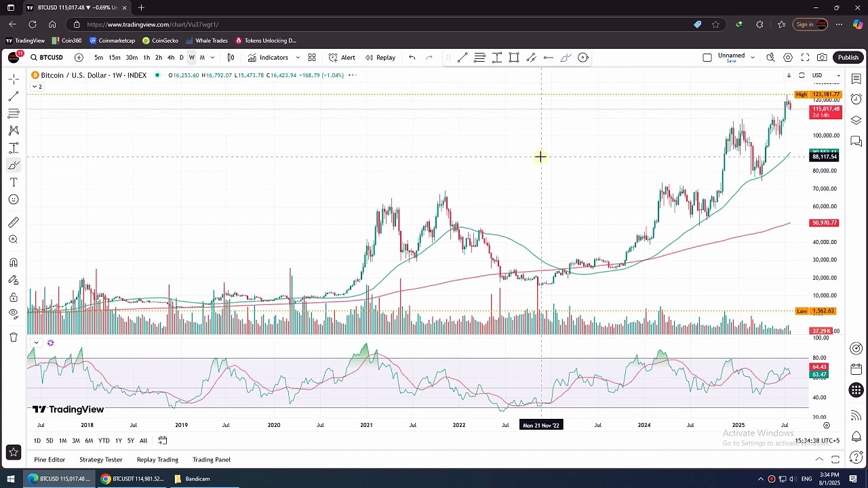Open the chart timezone 15:34:38 UTC+5
This screenshot has width=868, height=488.
point(817,441)
